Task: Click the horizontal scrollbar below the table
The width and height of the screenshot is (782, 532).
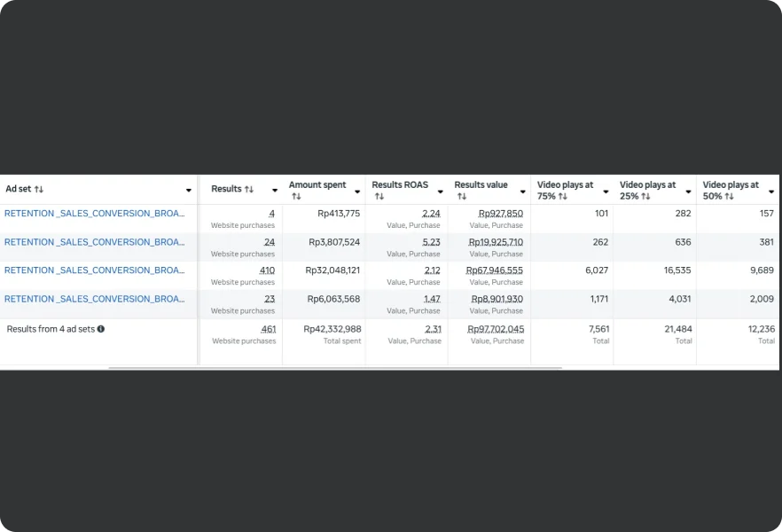Action: [335, 367]
